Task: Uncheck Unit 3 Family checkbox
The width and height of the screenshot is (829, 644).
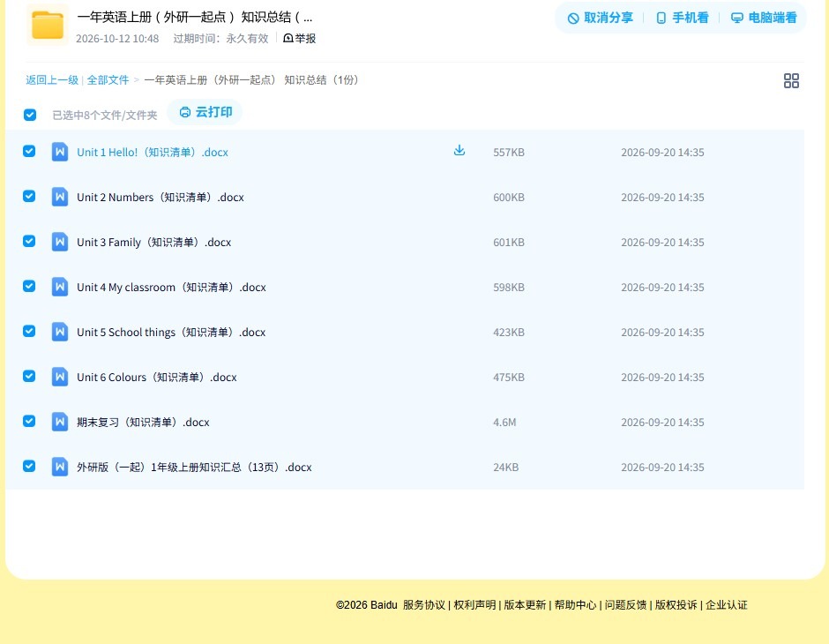Action: click(29, 241)
